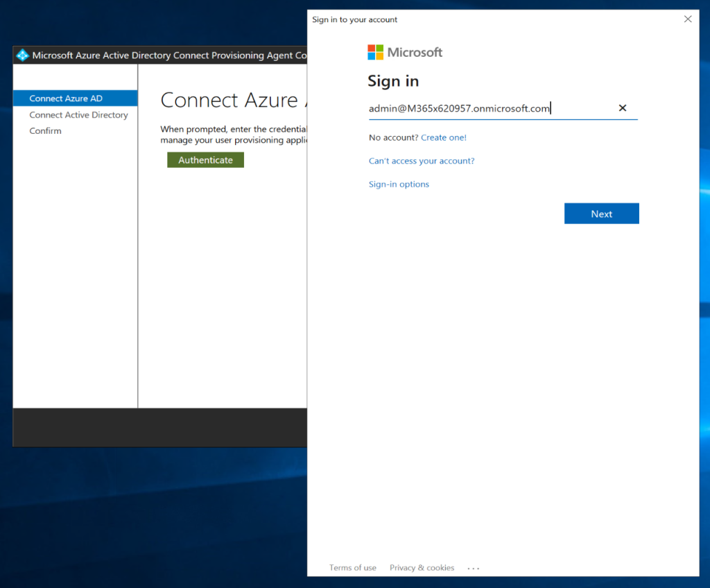Open the Create one! account link
The width and height of the screenshot is (710, 588).
pyautogui.click(x=444, y=138)
